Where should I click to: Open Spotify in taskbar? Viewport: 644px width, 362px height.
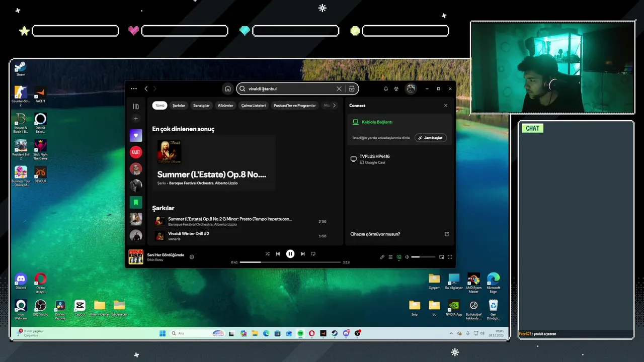[x=300, y=333]
